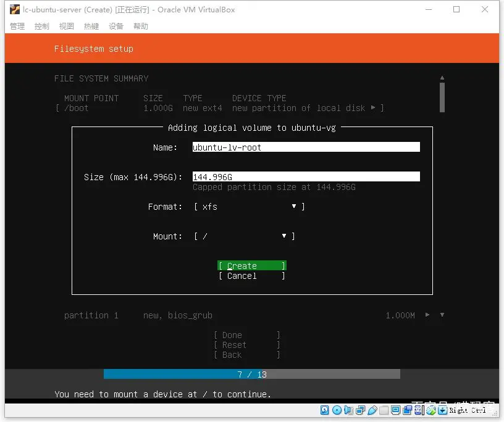Open the 设备 menu
Viewport: 504px width, 422px height.
116,26
